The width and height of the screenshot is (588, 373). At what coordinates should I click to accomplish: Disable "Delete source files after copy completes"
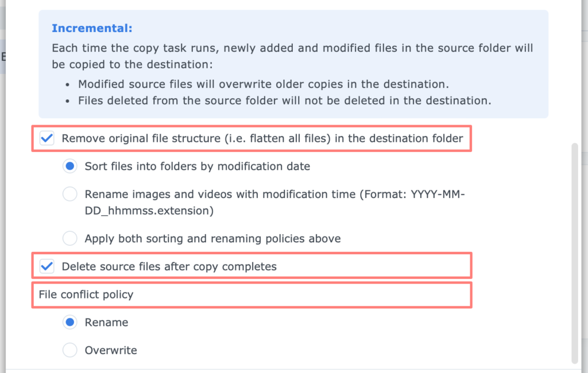tap(47, 266)
